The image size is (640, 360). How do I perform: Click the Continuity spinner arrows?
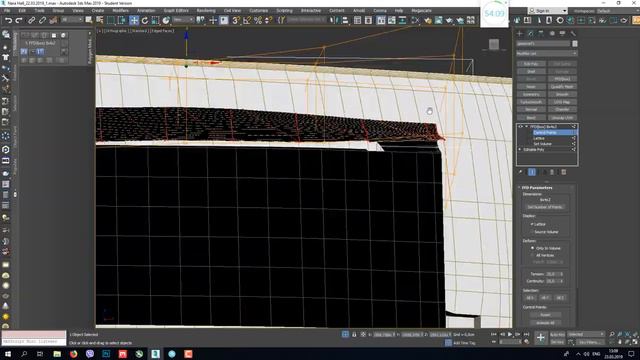pos(562,281)
